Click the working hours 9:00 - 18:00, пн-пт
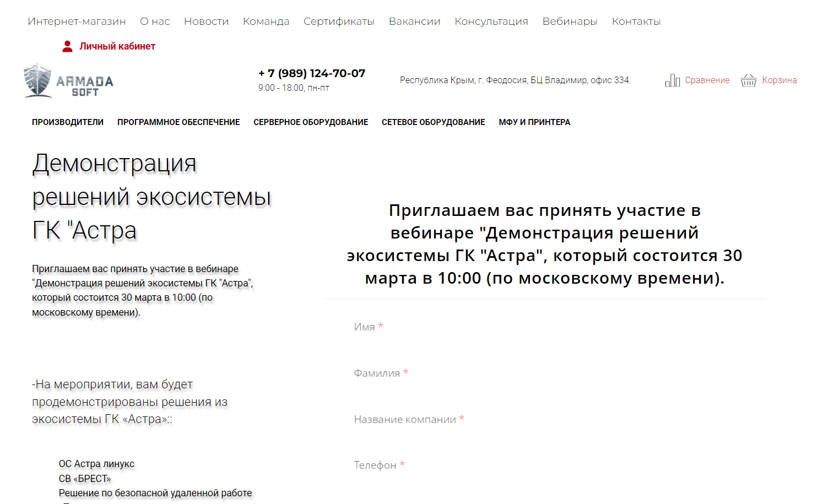The image size is (834, 504). (294, 88)
